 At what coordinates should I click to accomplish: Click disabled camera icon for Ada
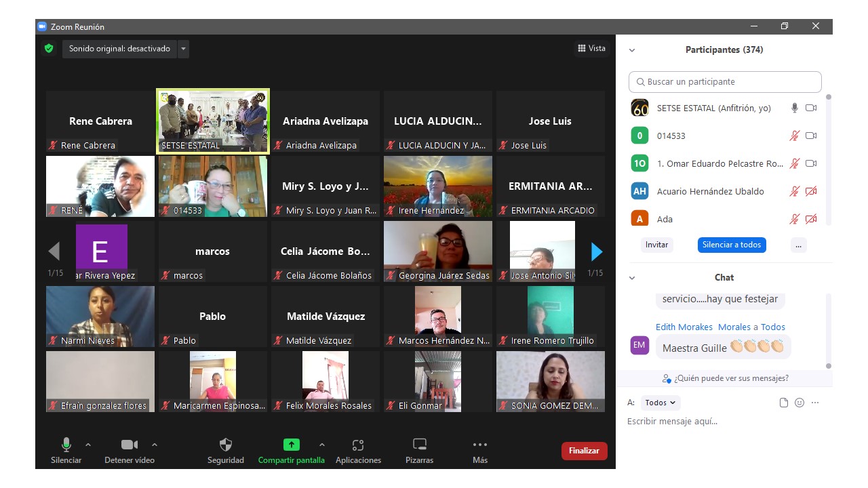click(811, 219)
